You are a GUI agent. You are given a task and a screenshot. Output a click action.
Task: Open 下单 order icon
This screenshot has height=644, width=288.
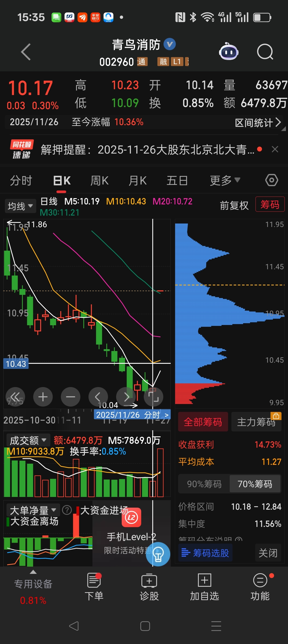tap(94, 587)
